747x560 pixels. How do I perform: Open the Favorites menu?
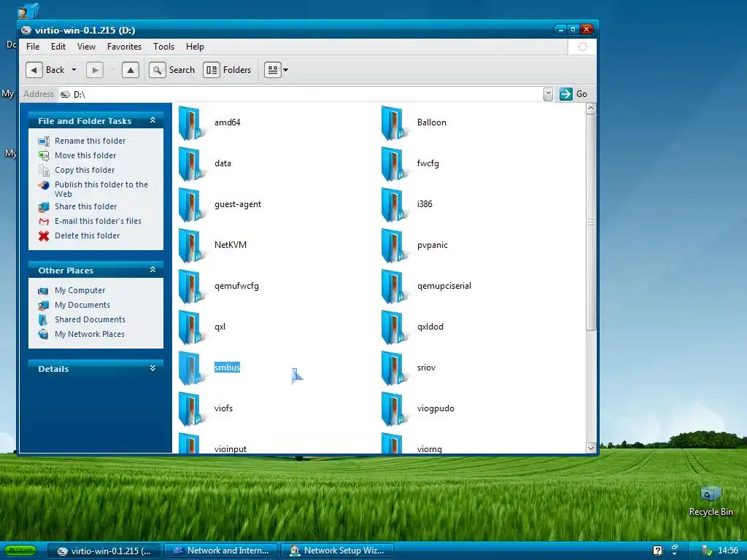point(124,47)
